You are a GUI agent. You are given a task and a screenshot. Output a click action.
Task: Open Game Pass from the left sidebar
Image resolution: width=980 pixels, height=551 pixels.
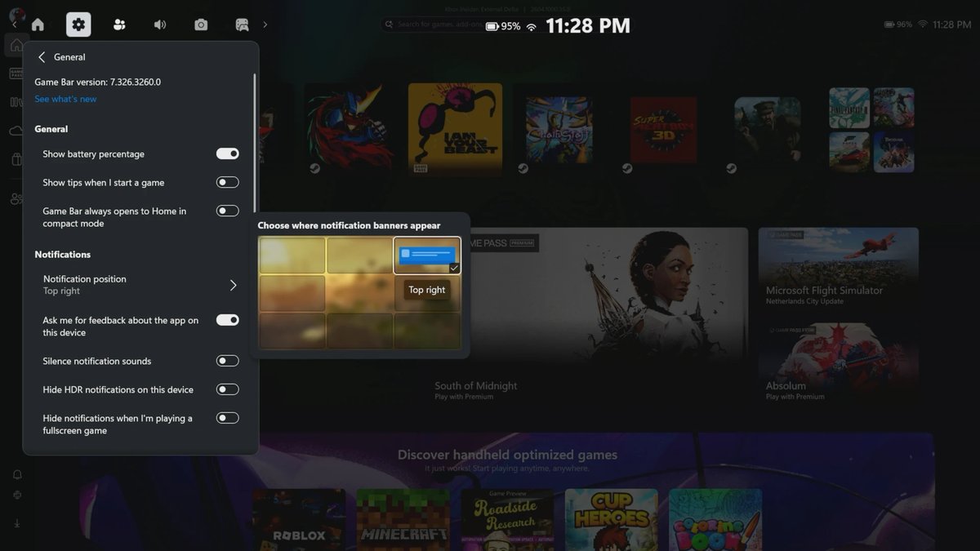point(16,72)
